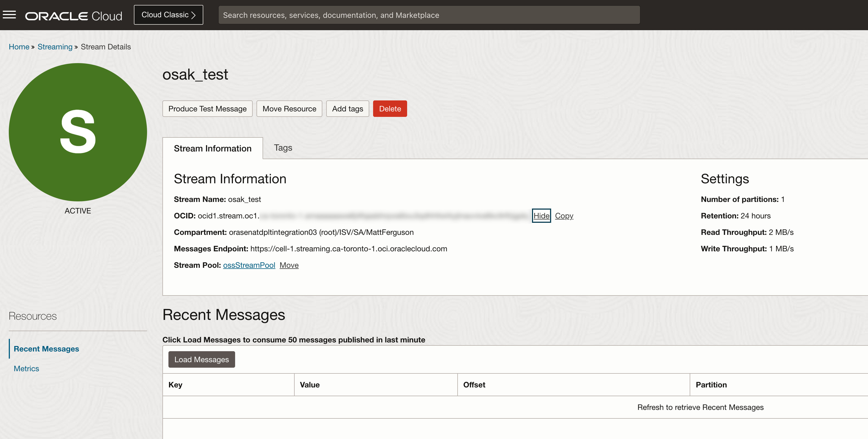Click the green S stream status icon
This screenshot has height=439, width=868.
click(x=78, y=132)
